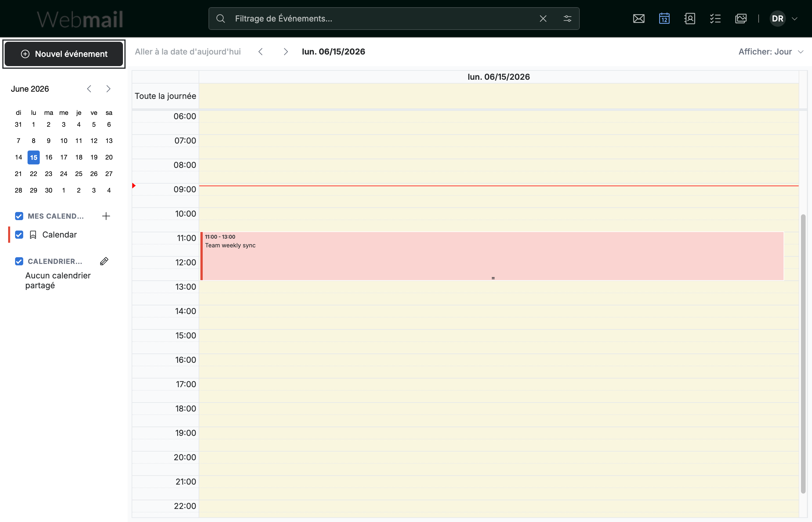812x522 pixels.
Task: Click the Aucun calendrier partagé text
Action: coord(58,280)
